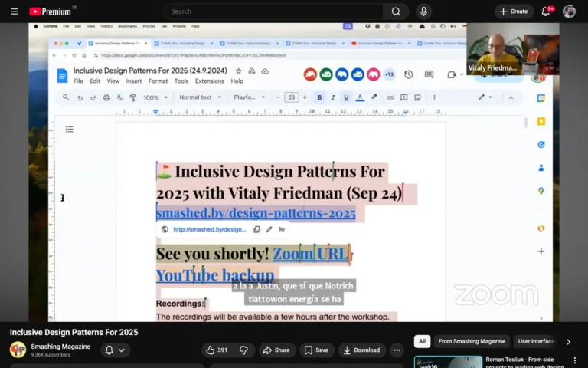588x368 pixels.
Task: Open the Edit menu in Docs
Action: [x=95, y=80]
